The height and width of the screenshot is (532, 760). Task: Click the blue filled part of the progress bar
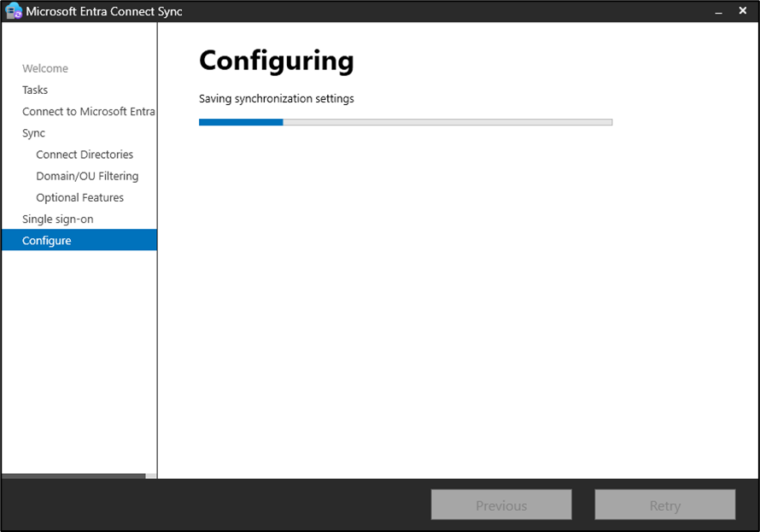241,122
